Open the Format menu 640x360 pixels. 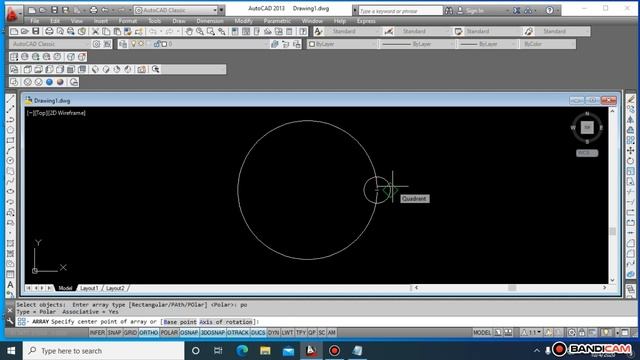click(x=127, y=21)
